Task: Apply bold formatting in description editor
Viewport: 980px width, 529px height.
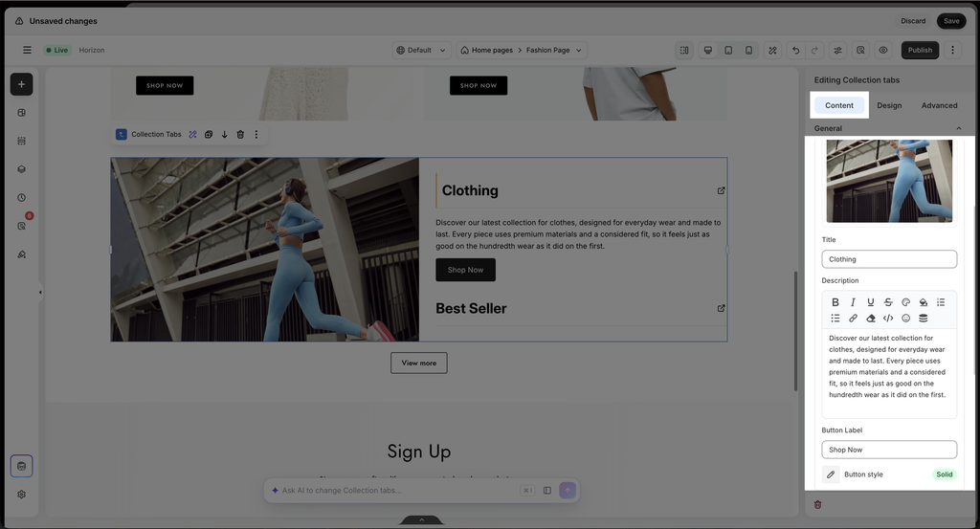Action: pyautogui.click(x=835, y=302)
